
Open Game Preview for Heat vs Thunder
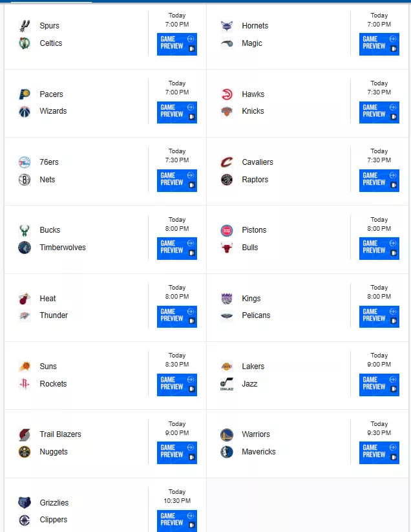tap(177, 317)
